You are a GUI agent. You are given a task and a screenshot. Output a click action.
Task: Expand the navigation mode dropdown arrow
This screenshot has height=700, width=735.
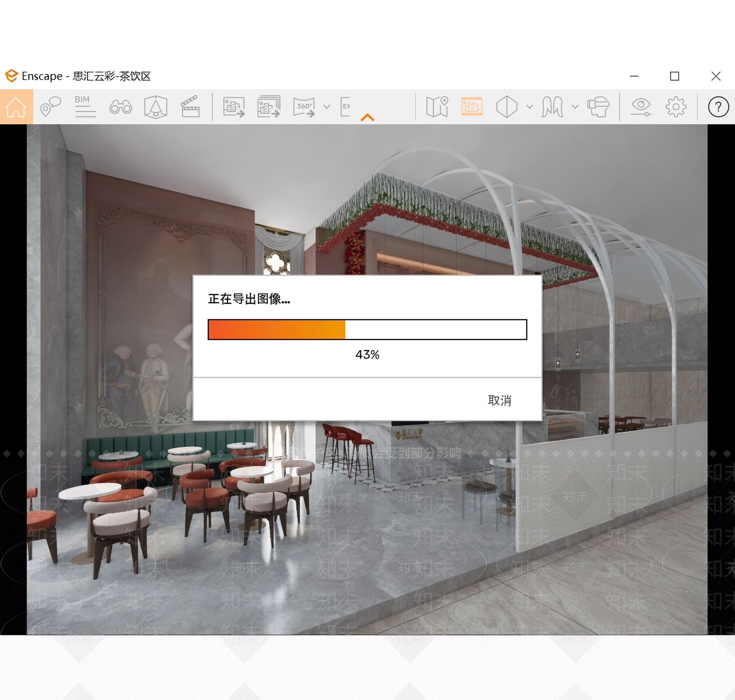[x=575, y=107]
